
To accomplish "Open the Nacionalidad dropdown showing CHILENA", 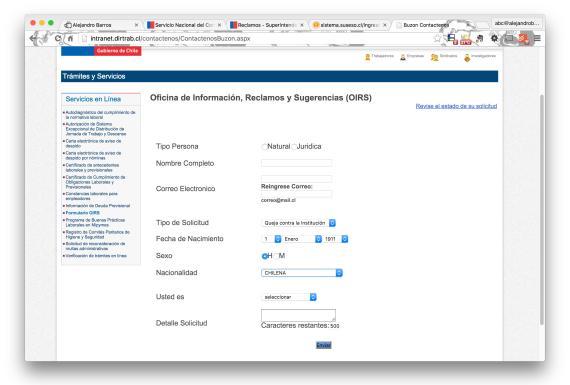I will pos(302,273).
